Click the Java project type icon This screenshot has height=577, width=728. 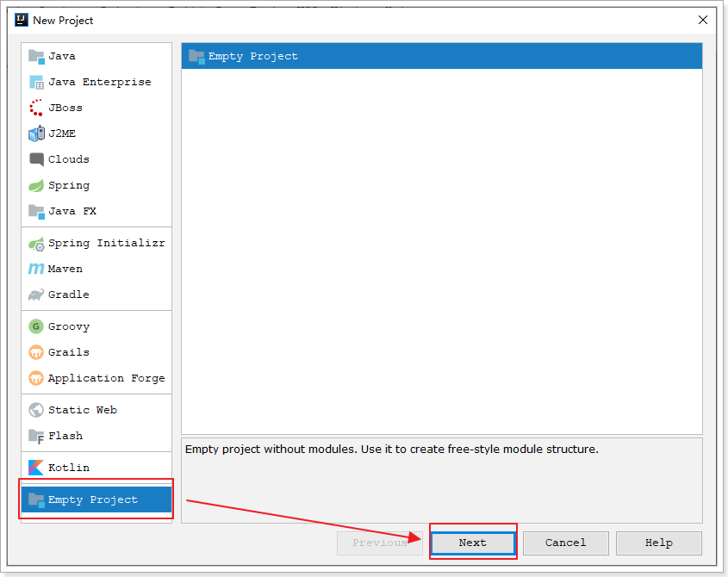point(36,57)
